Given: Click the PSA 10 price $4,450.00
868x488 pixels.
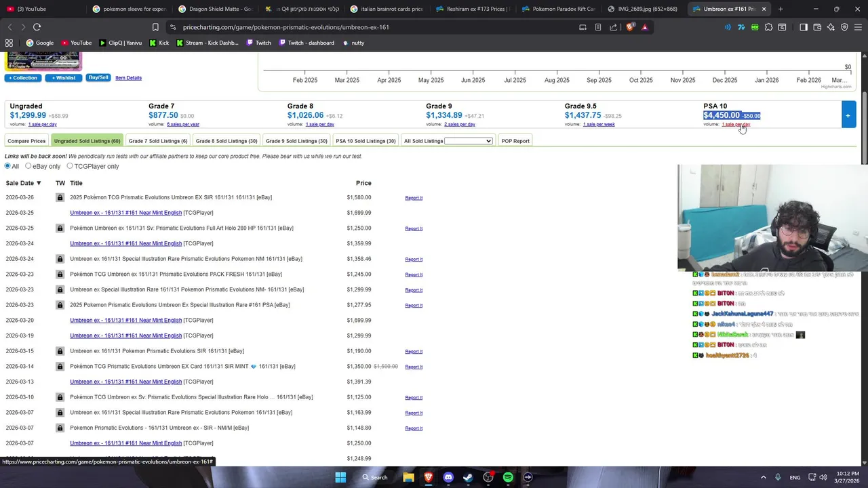Looking at the screenshot, I should click(722, 115).
